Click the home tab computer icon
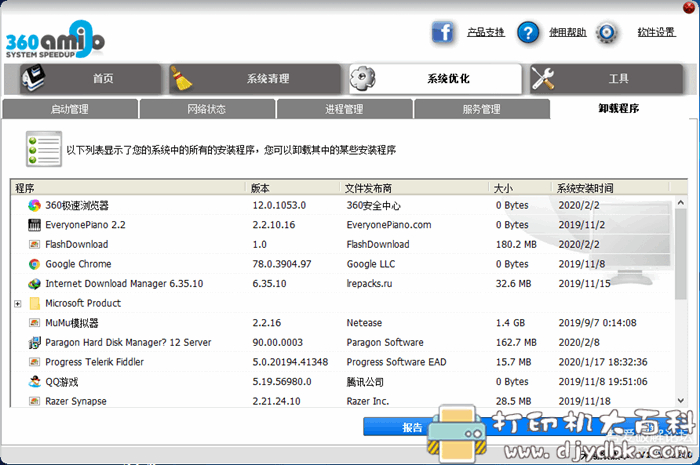Image resolution: width=700 pixels, height=465 pixels. click(x=33, y=78)
